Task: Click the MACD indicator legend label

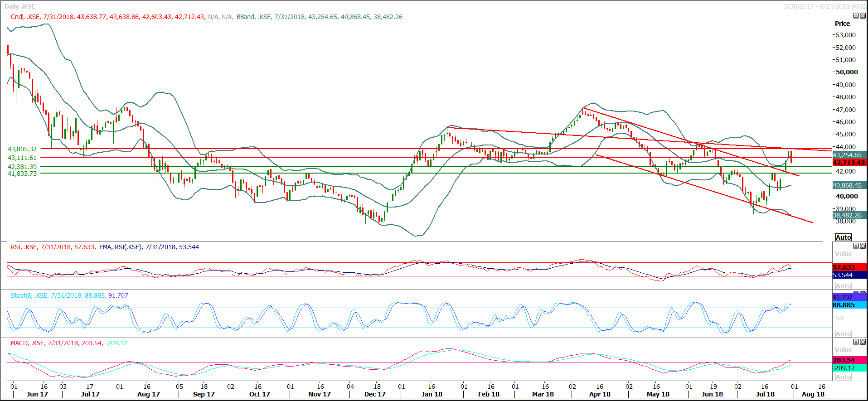Action: click(19, 343)
